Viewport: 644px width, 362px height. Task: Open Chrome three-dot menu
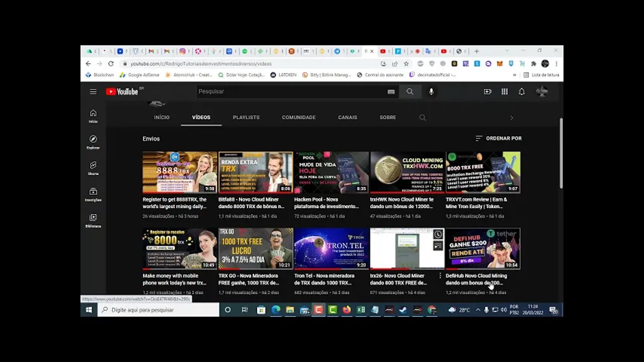(x=556, y=64)
